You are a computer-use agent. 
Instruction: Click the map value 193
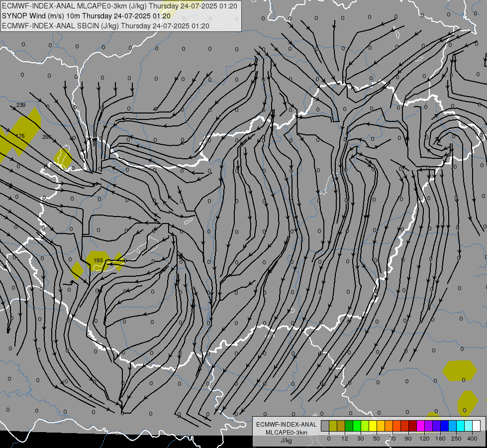pyautogui.click(x=98, y=260)
